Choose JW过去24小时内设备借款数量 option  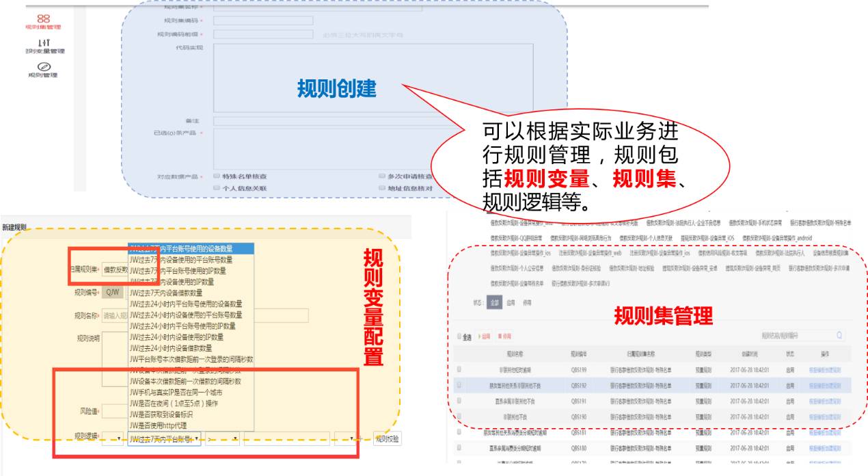191,347
